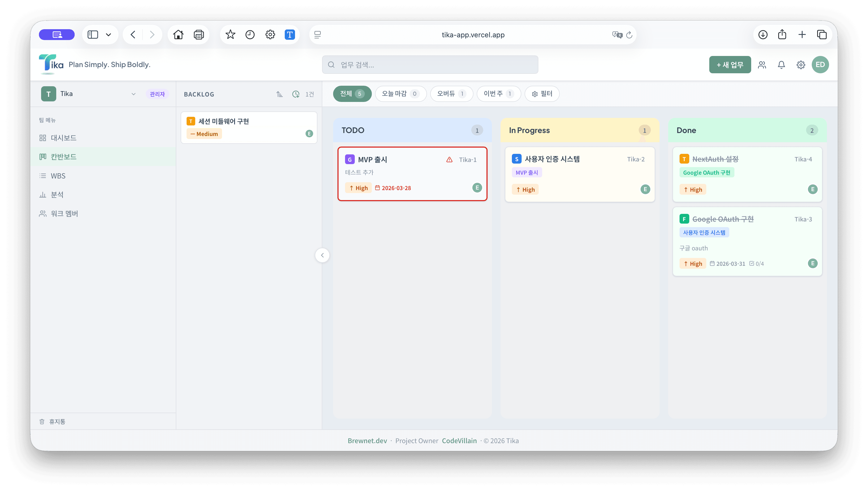868x491 pixels.
Task: Switch to the 대시보드 menu item
Action: tap(63, 138)
